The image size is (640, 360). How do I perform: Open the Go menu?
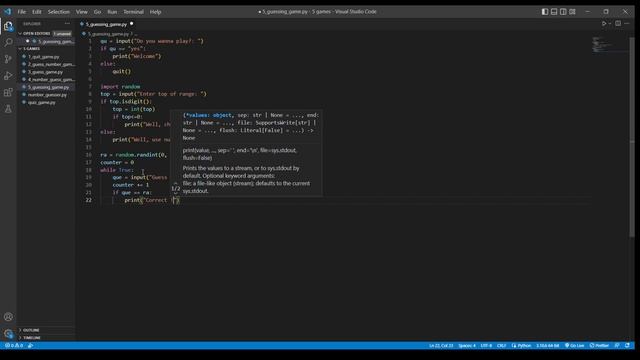click(x=97, y=12)
